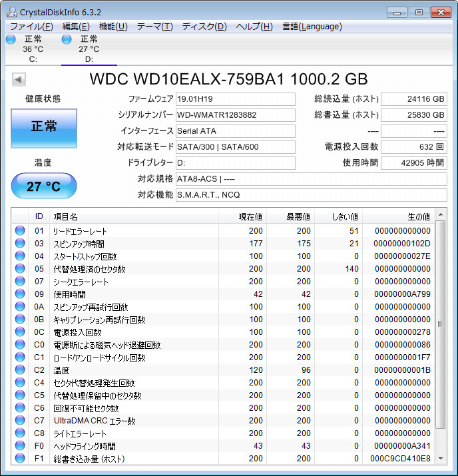The height and width of the screenshot is (476, 458).
Task: Click the 生の値 column header
Action: tap(399, 216)
